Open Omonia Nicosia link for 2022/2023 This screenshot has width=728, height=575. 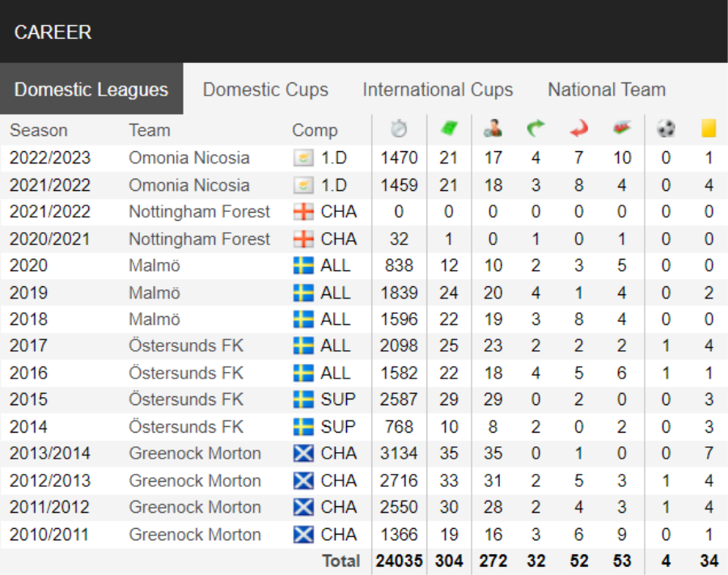(188, 158)
